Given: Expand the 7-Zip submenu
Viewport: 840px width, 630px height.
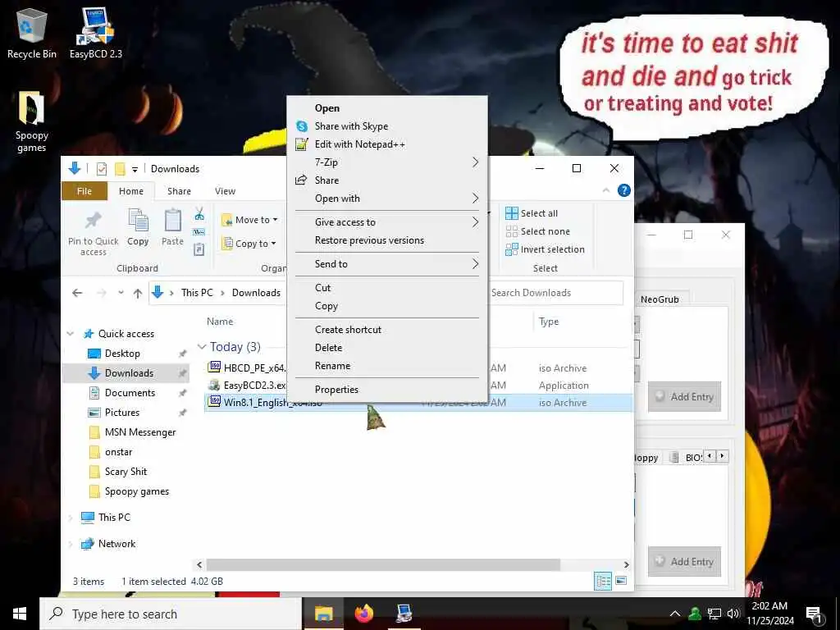Looking at the screenshot, I should (x=386, y=162).
